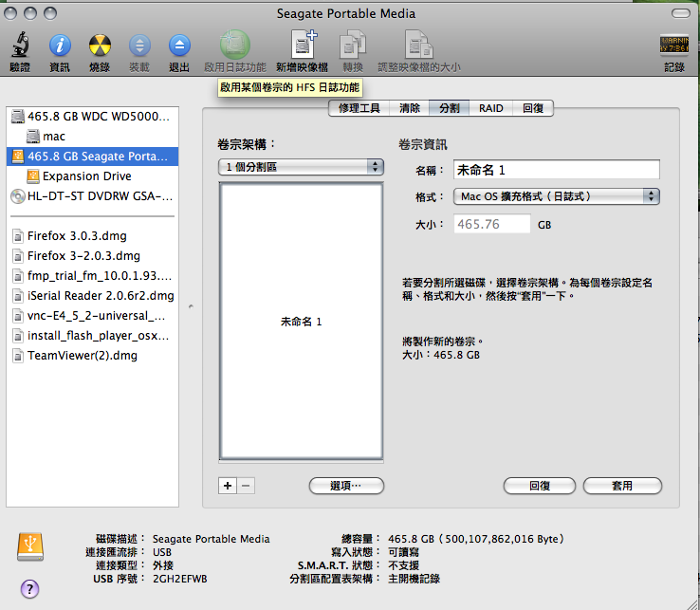Click the 新增映像檔 (New Image) icon
This screenshot has height=610, width=700.
tap(304, 45)
